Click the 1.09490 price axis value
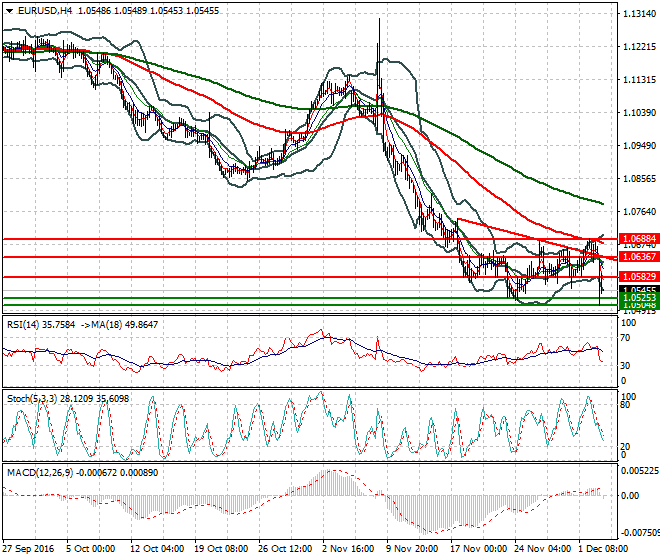This screenshot has height=560, width=660. [639, 146]
